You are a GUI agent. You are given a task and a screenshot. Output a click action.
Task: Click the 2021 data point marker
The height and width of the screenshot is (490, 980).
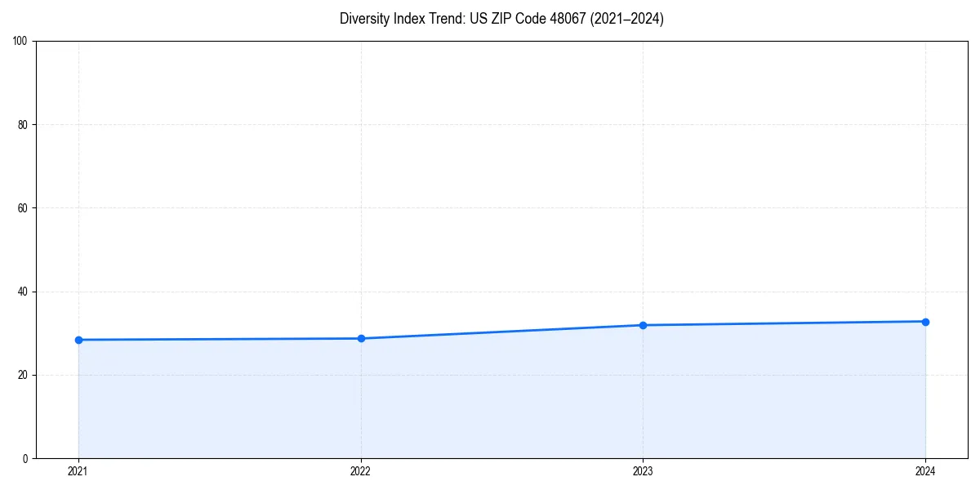coord(78,339)
